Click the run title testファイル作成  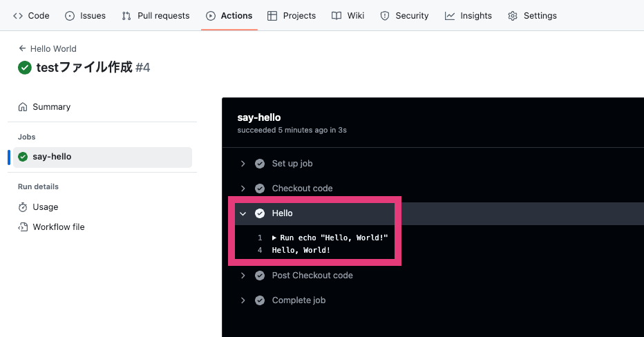tap(84, 67)
